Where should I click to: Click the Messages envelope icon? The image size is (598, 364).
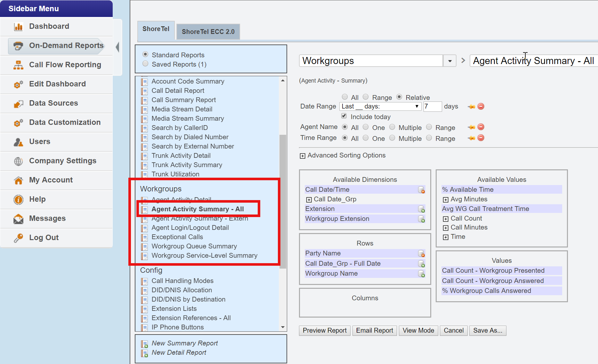coord(18,219)
